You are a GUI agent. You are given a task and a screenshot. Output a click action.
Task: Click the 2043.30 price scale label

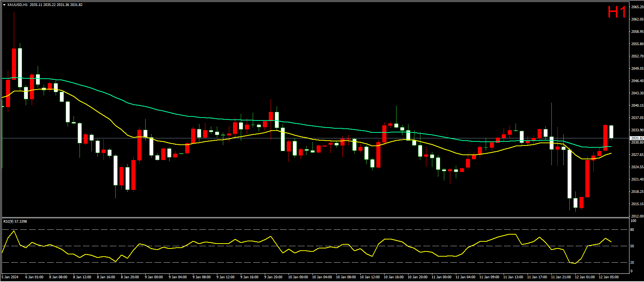click(x=637, y=93)
